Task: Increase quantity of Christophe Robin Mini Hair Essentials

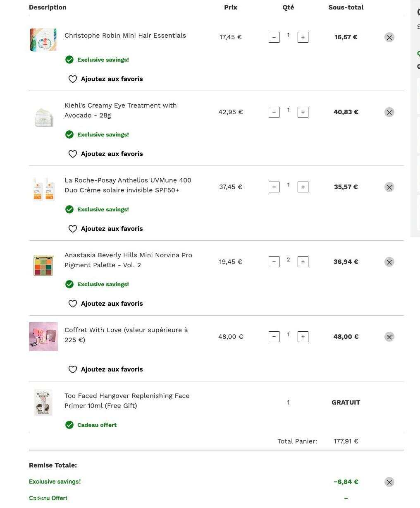Action: pyautogui.click(x=303, y=37)
